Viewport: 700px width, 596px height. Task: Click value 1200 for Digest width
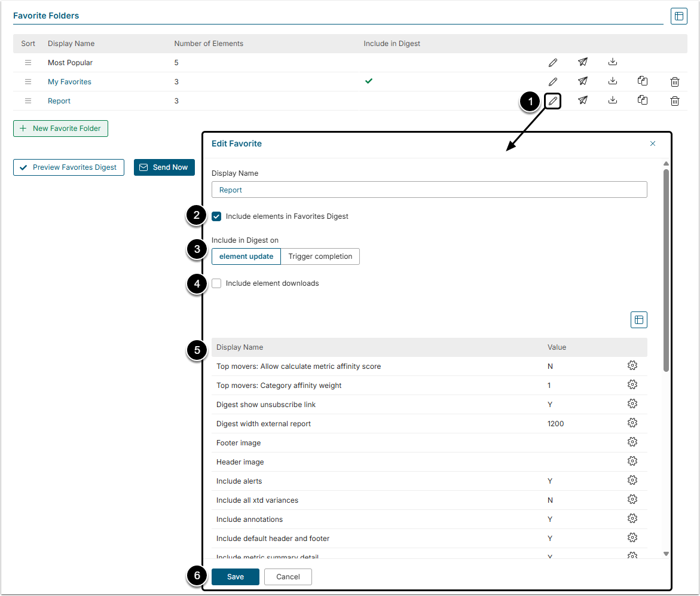coord(555,424)
